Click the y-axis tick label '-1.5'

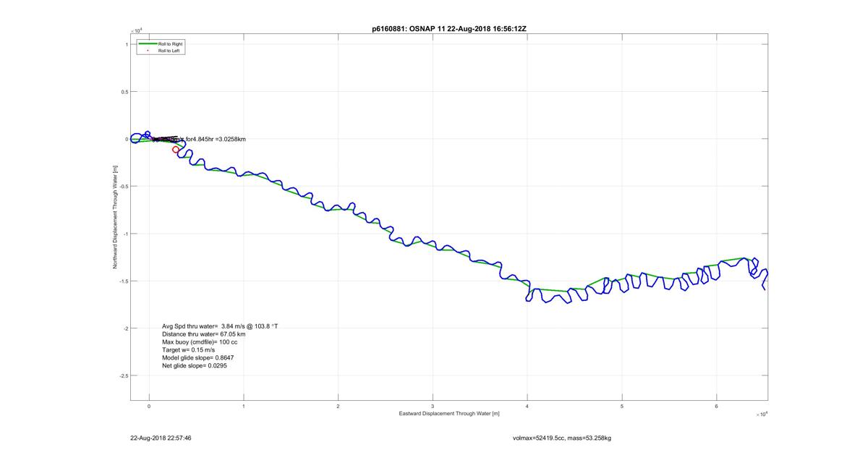point(123,281)
